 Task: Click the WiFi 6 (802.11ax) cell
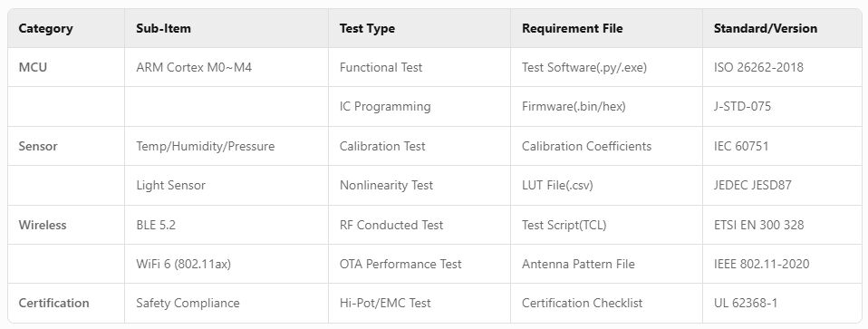coord(227,265)
